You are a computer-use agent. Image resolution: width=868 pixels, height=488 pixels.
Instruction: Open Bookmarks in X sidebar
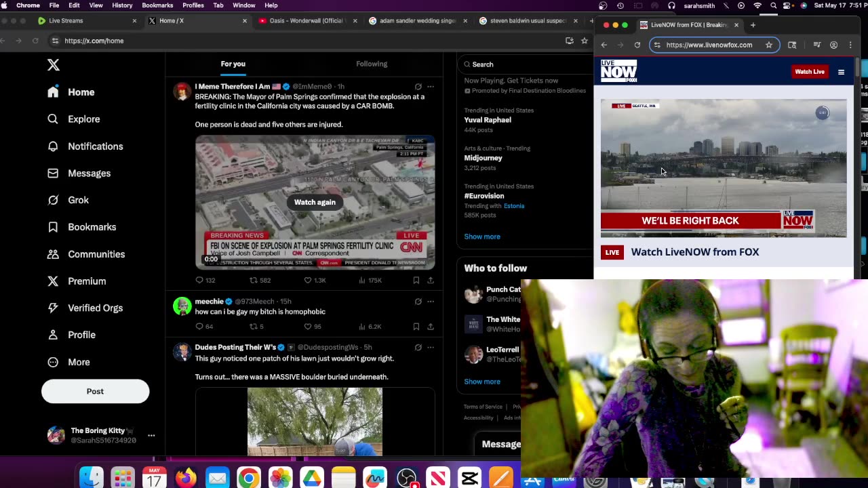(82, 227)
